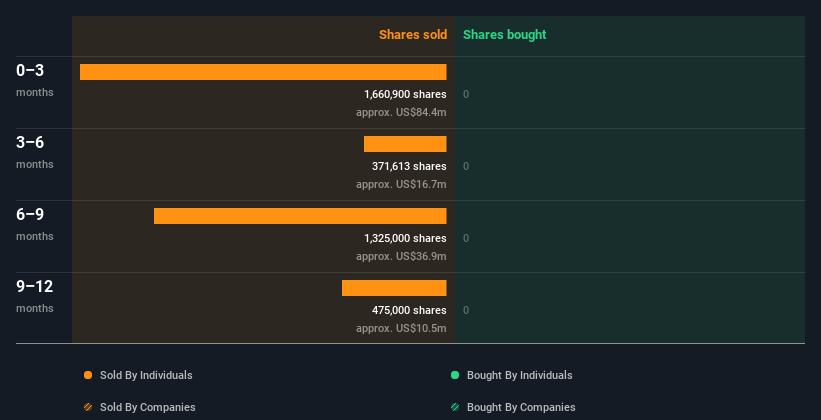Screen dimensions: 821x420
Task: Toggle the Sold By Companies legend label
Action: point(148,407)
